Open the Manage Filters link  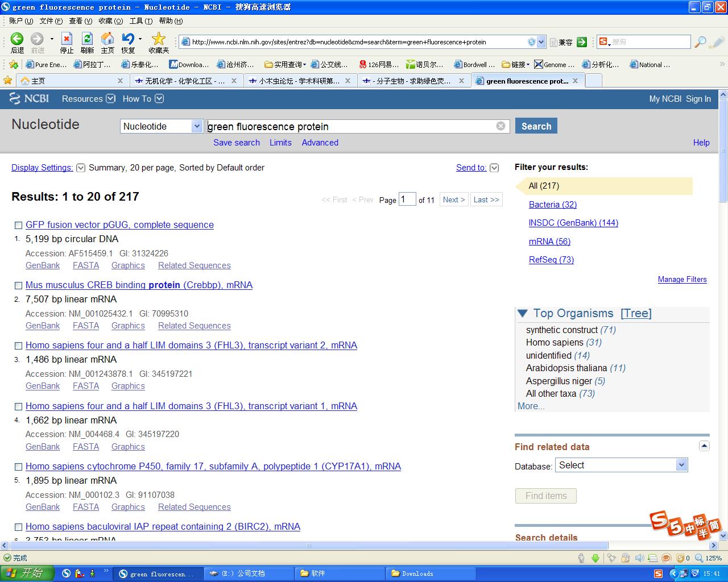pos(682,280)
